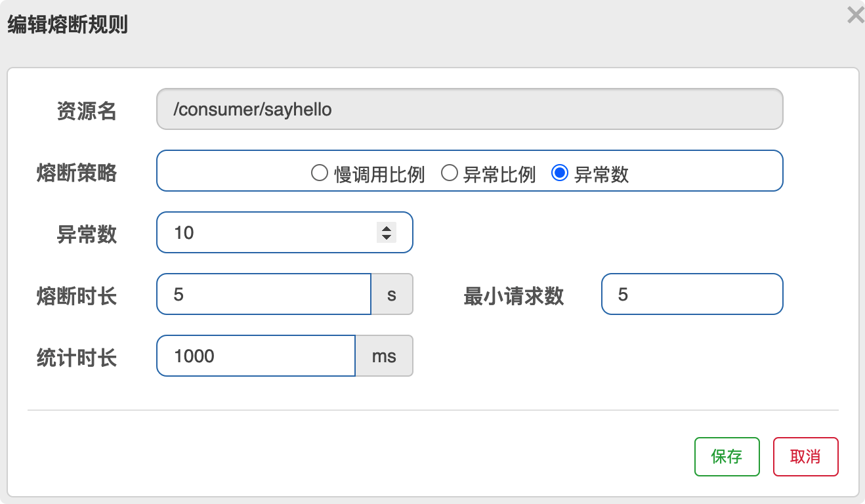
Task: Click the 资源名 field label
Action: coord(87,111)
